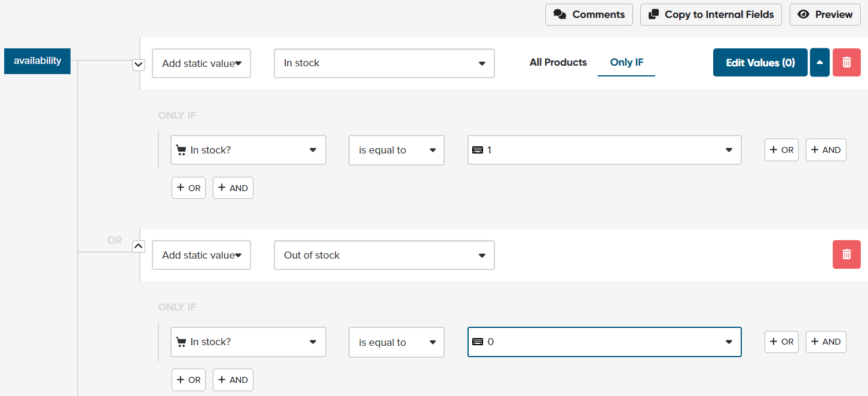Click Edit Values (0) button

[760, 63]
